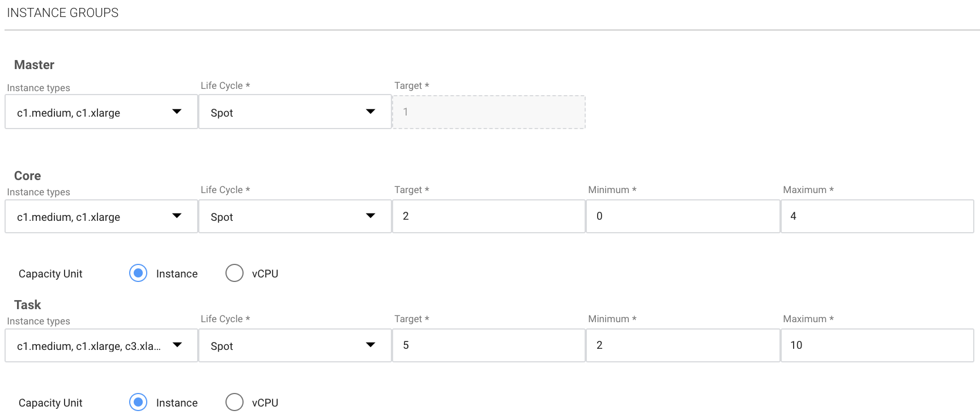Click the disabled Master Target field

pos(488,112)
